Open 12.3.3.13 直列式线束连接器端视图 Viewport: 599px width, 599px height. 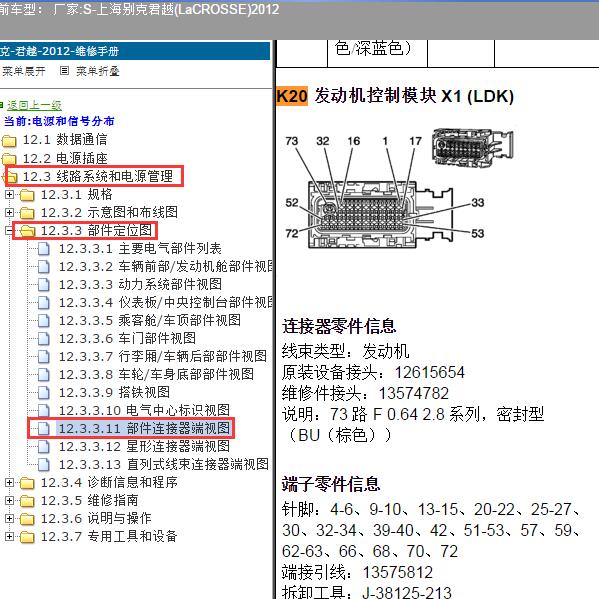[x=164, y=464]
